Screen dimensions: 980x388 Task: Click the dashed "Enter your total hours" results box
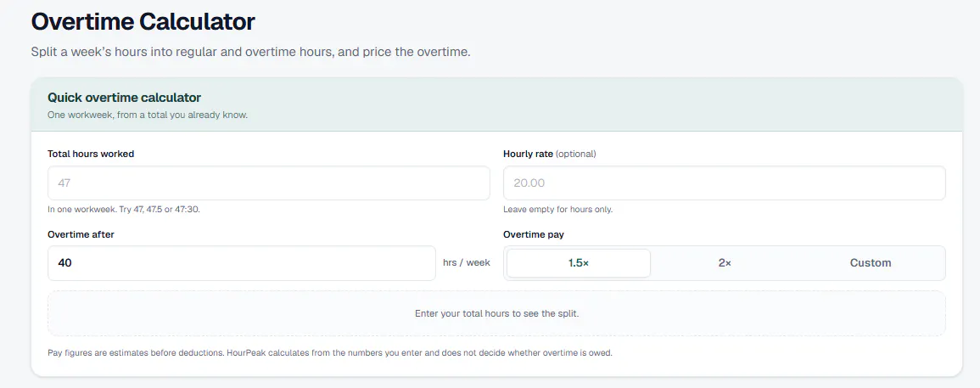[x=496, y=313]
